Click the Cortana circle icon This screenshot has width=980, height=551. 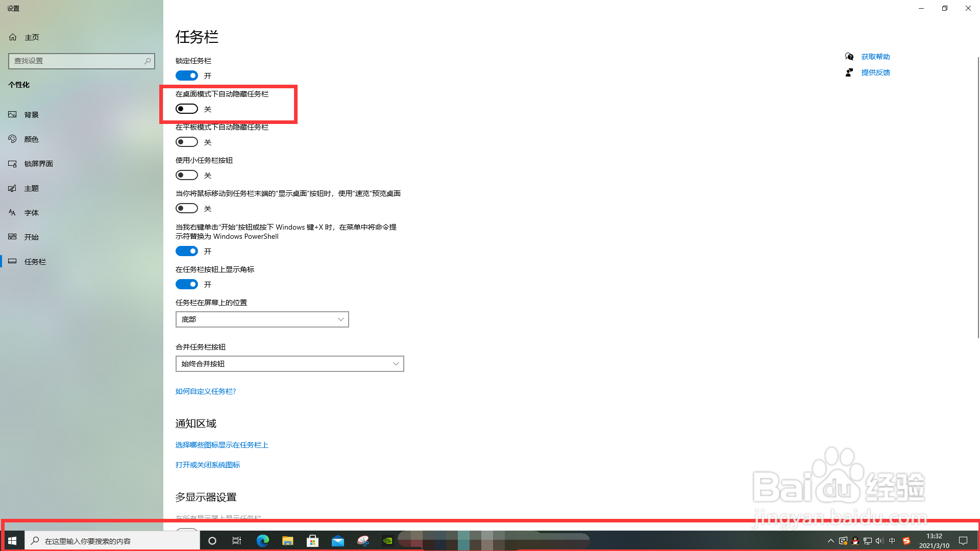212,541
